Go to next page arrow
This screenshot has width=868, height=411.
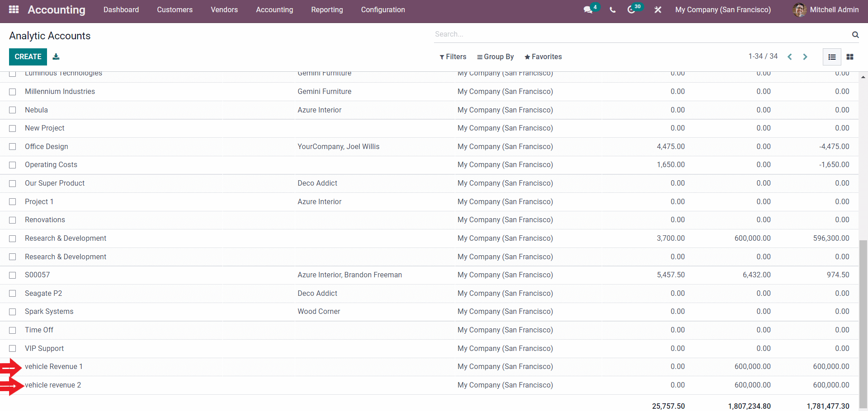point(805,57)
